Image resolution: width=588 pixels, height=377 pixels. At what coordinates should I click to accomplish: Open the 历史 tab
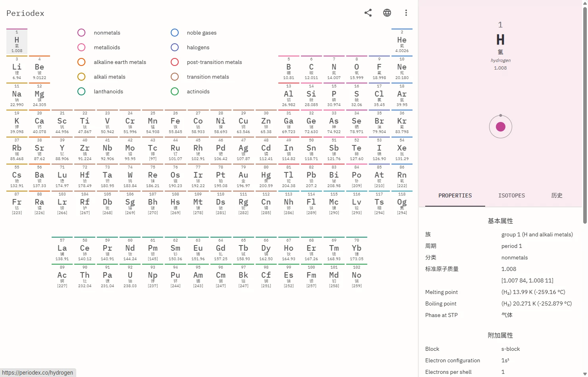click(557, 195)
